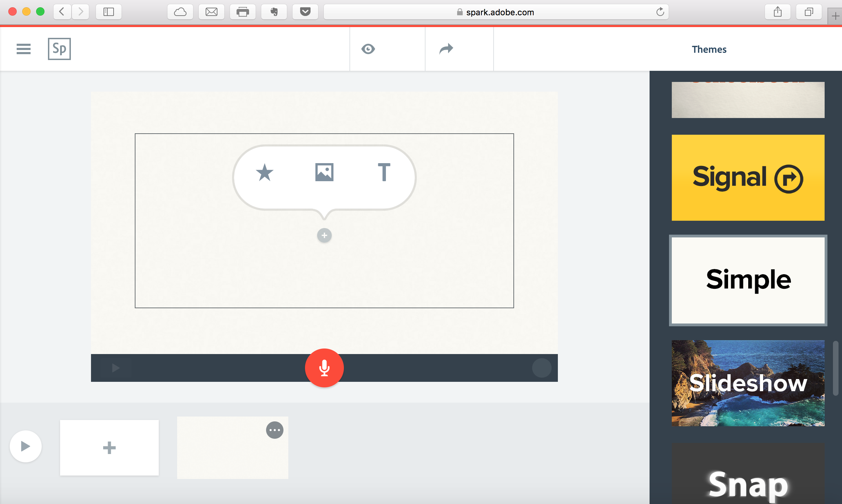Choose the Slideshow theme
Screen dimensions: 842x504
click(748, 383)
